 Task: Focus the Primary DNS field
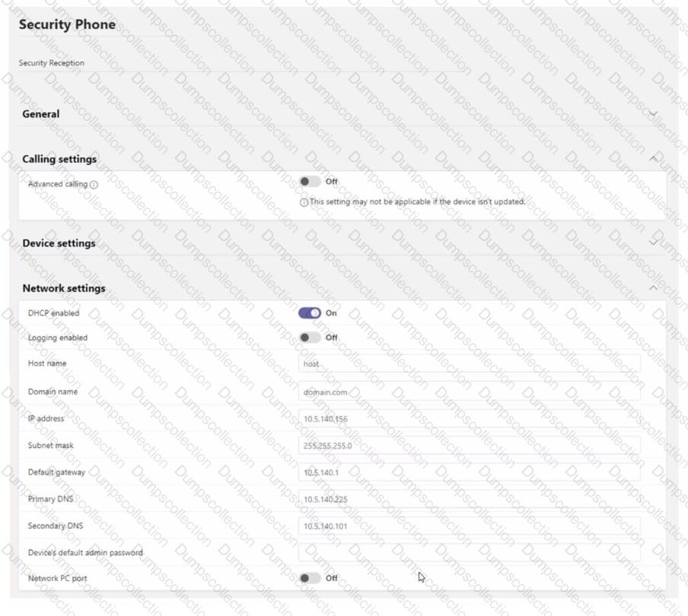coord(469,500)
